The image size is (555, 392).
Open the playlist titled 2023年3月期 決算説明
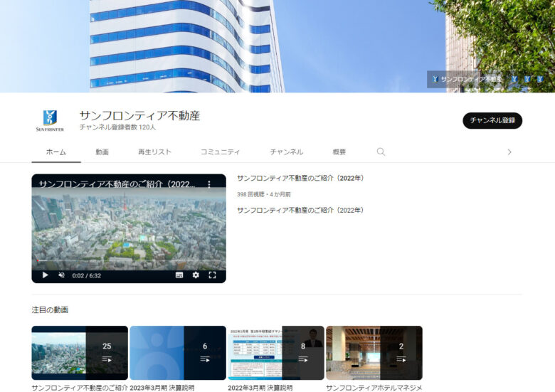[162, 388]
